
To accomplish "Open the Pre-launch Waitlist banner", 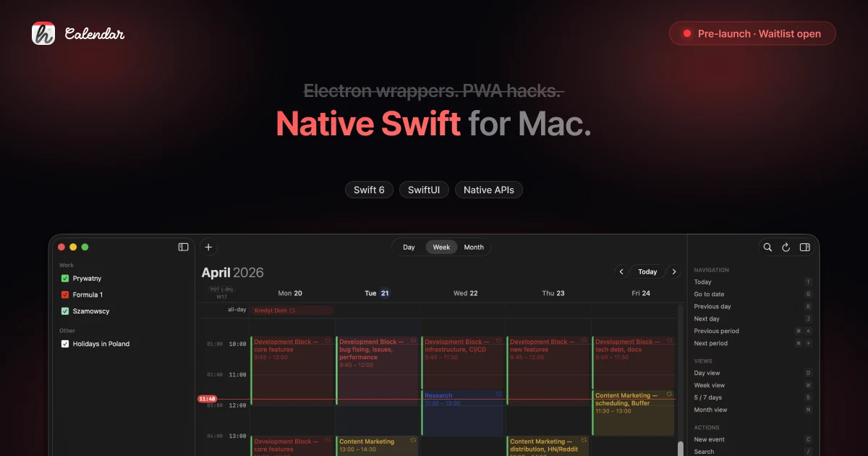I will tap(752, 33).
